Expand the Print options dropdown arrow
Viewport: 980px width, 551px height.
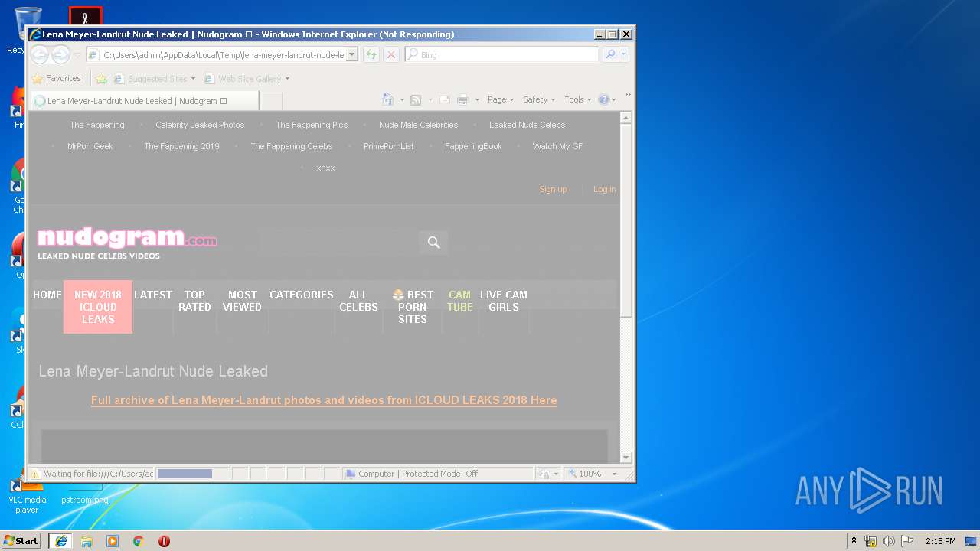click(x=477, y=99)
